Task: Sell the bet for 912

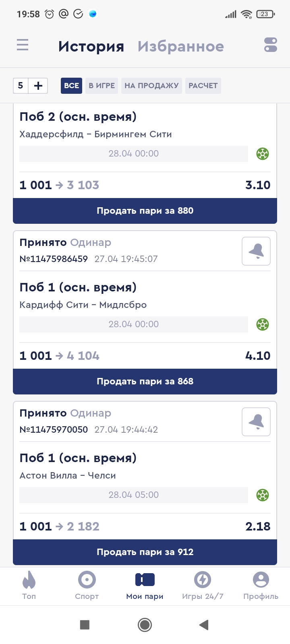Action: [x=145, y=552]
